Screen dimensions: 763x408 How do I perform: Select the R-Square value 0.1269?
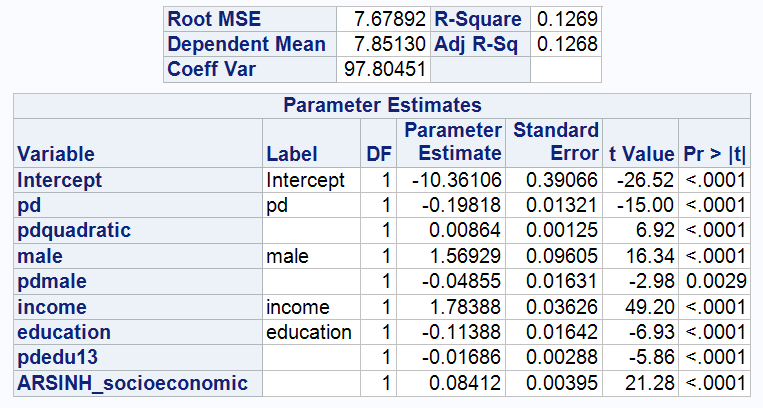click(565, 19)
